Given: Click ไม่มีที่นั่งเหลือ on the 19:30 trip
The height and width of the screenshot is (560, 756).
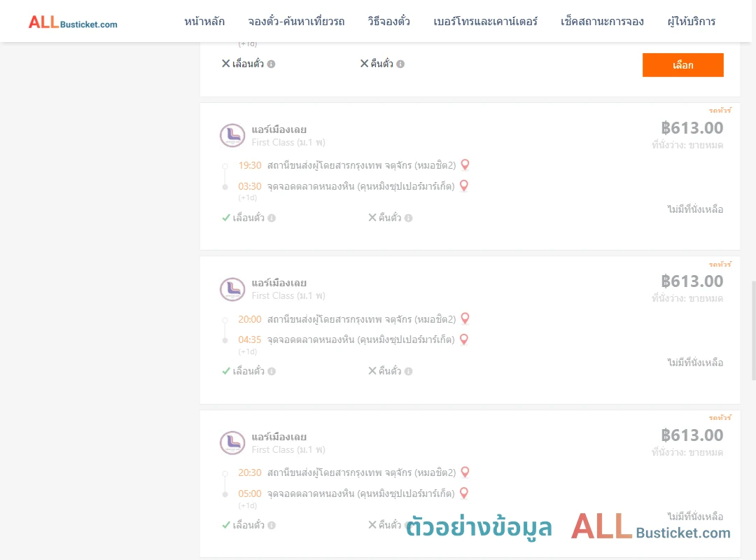Looking at the screenshot, I should pyautogui.click(x=695, y=209).
